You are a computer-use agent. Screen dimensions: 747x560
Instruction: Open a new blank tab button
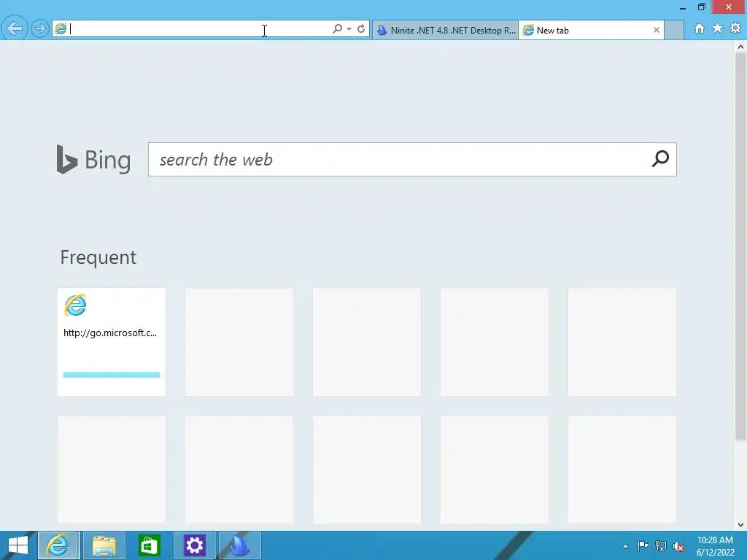click(673, 30)
